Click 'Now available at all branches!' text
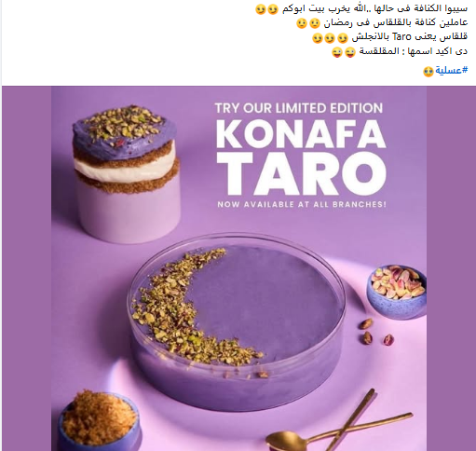This screenshot has height=451, width=476. coord(302,204)
